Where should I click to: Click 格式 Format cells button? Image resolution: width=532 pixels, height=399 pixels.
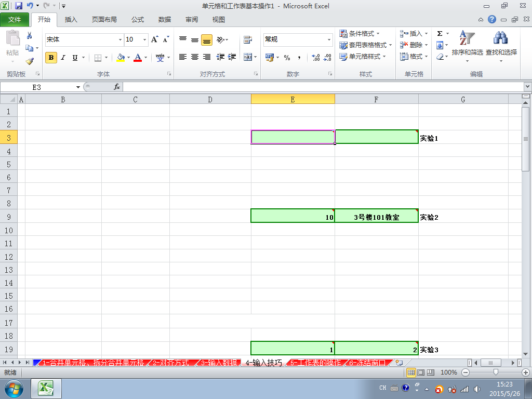coord(414,57)
